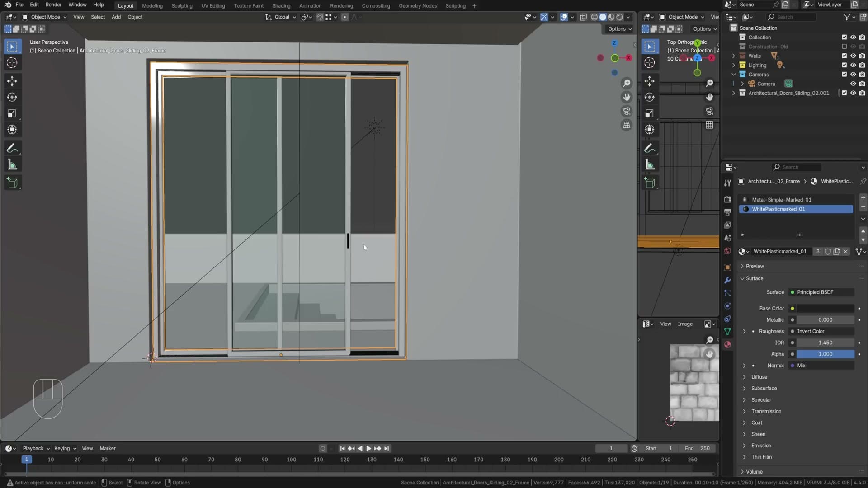The image size is (868, 488).
Task: Open the Tool properties tab
Action: click(x=727, y=183)
